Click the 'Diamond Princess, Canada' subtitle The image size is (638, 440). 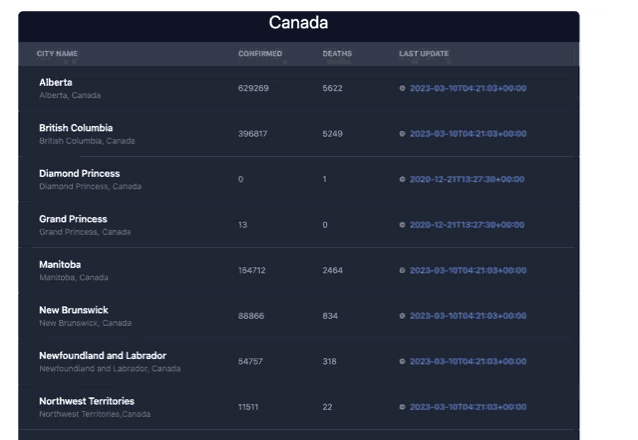pos(90,187)
